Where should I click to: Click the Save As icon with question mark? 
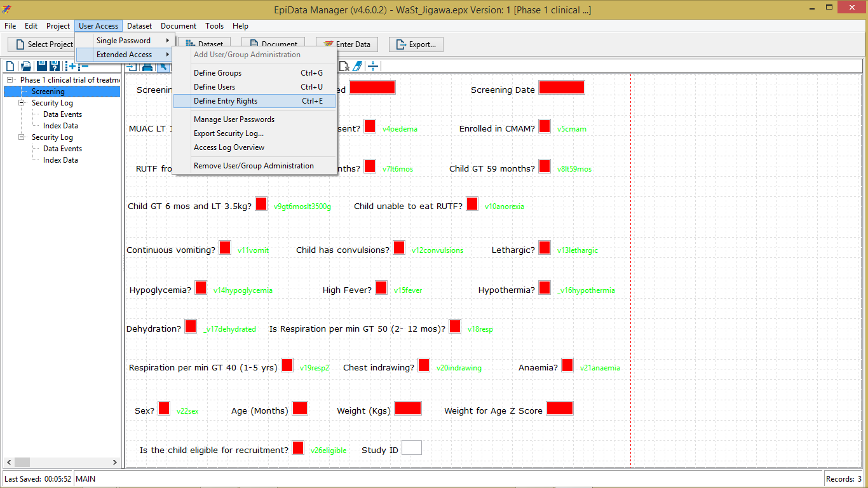[55, 66]
